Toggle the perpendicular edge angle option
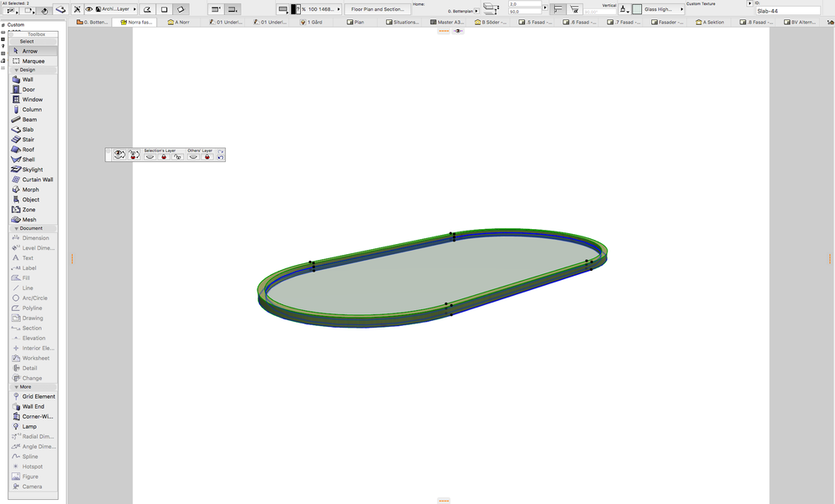 [558, 9]
